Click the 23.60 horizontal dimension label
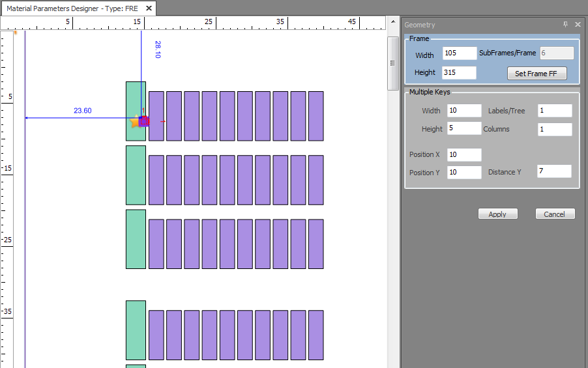This screenshot has height=368, width=588. point(83,111)
